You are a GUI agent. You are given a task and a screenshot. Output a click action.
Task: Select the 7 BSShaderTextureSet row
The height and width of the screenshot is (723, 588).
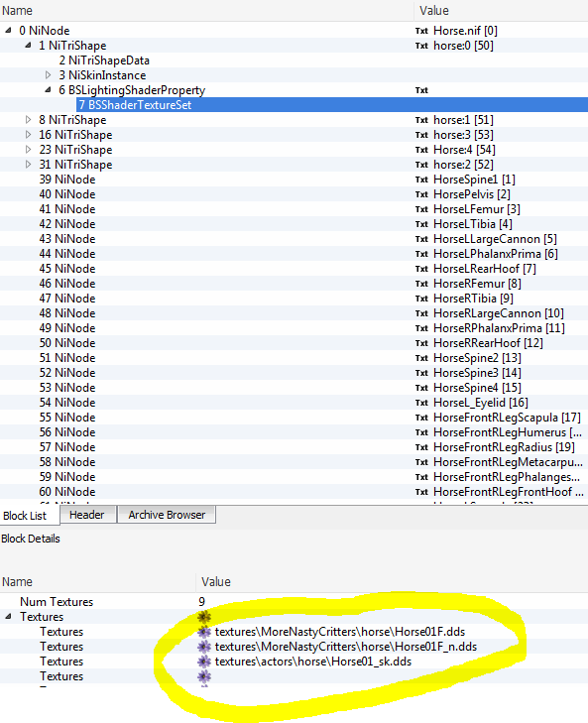tap(294, 105)
